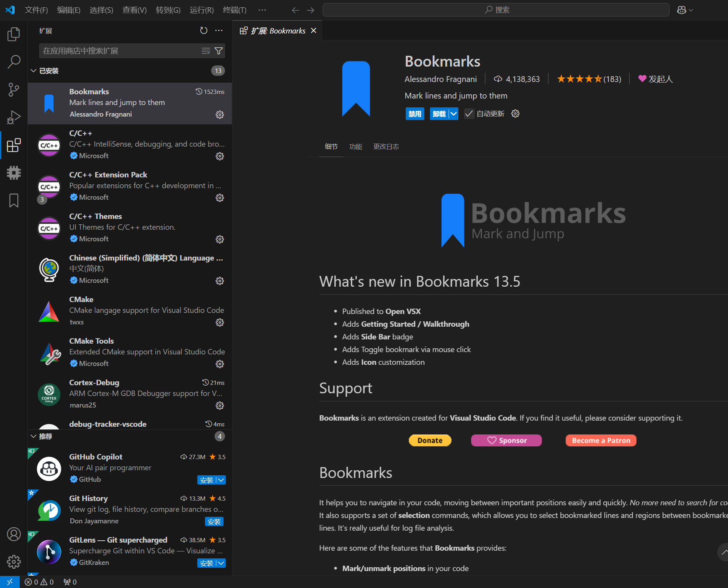Click the chip-shaped activity bar icon
Viewport: 728px width, 588px height.
tap(13, 173)
